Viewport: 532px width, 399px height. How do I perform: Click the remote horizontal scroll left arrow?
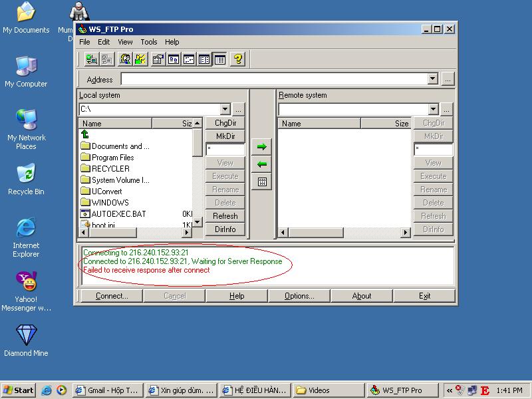pyautogui.click(x=283, y=232)
